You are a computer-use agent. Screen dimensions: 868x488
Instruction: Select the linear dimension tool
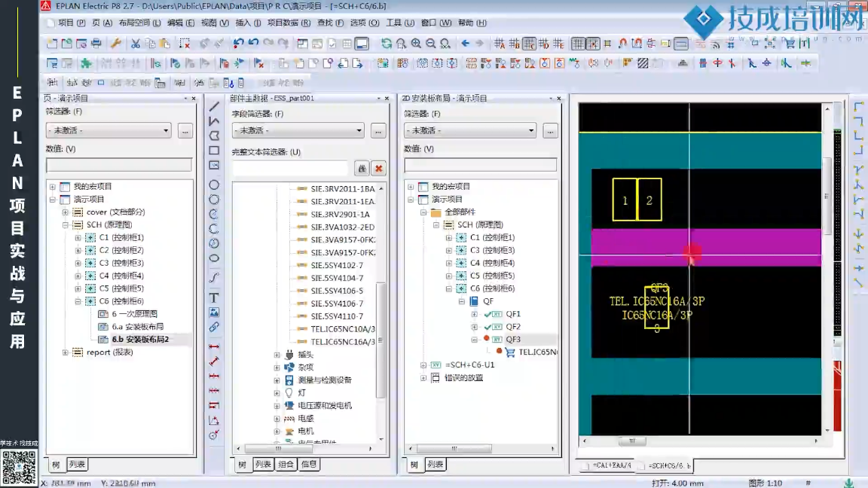[x=214, y=347]
